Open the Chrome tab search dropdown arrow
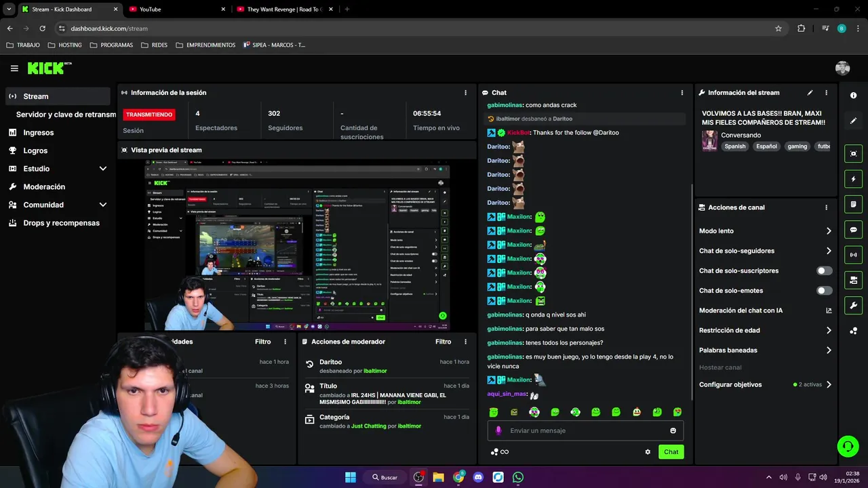 pos(9,9)
